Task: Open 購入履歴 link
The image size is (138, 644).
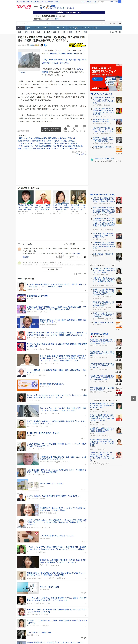Action: click(112, 23)
